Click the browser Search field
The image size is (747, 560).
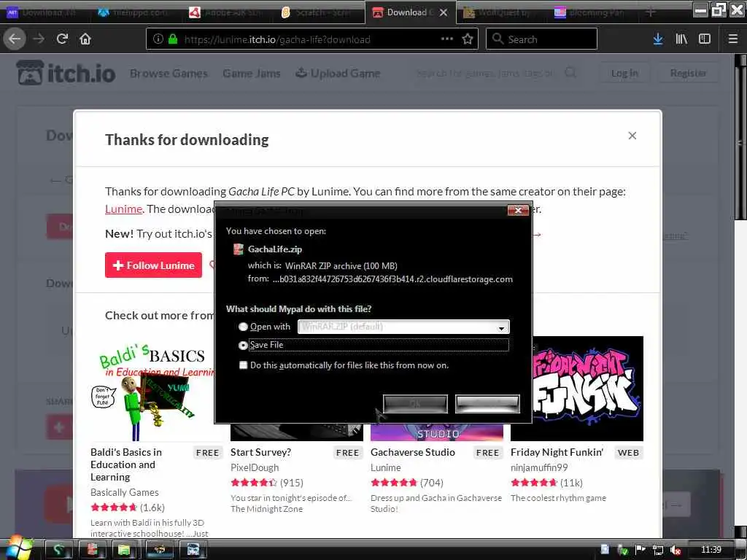point(541,39)
